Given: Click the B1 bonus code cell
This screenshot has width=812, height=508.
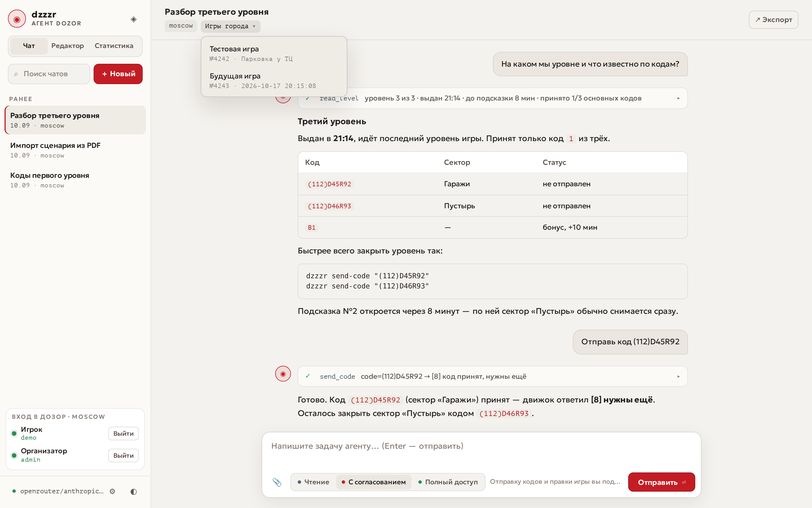Looking at the screenshot, I should pyautogui.click(x=312, y=227).
